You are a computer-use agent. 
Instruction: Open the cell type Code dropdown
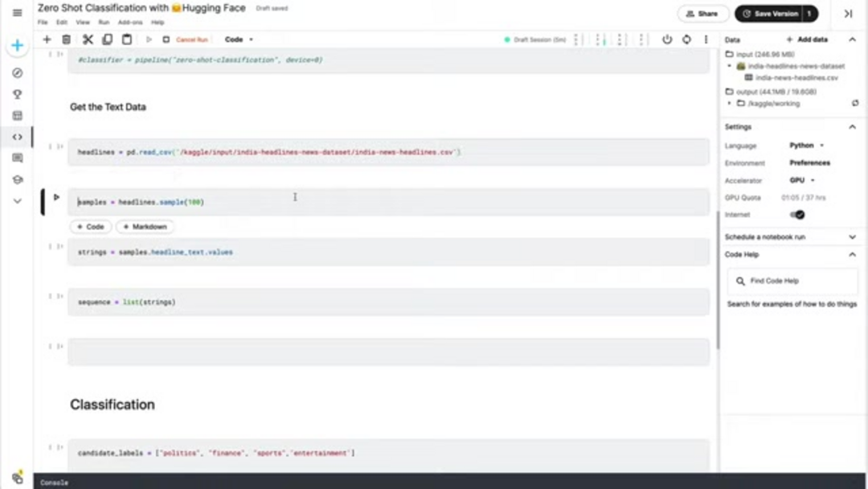(x=239, y=39)
